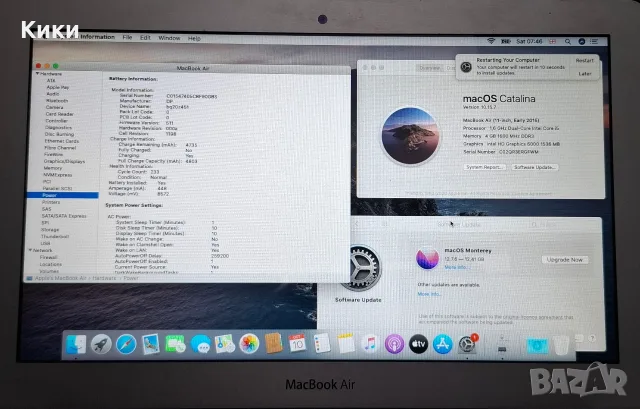
Task: Open FaceTime in the Dock
Action: [175, 344]
